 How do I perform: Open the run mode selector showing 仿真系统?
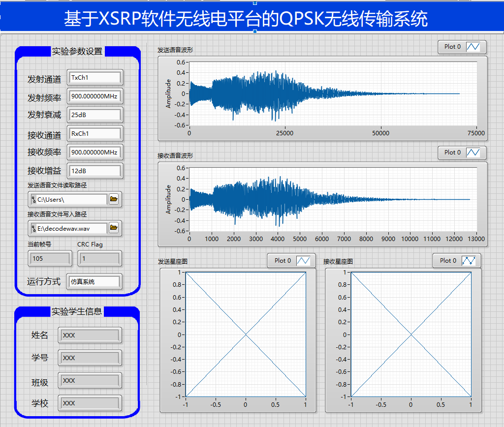94,282
